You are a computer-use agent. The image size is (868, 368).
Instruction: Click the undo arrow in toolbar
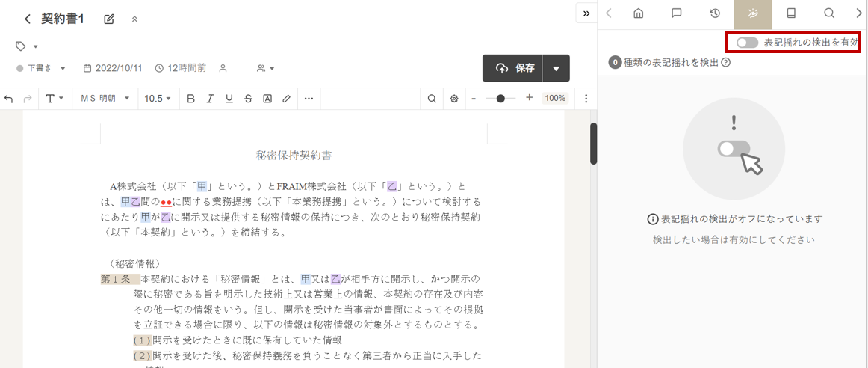click(9, 99)
